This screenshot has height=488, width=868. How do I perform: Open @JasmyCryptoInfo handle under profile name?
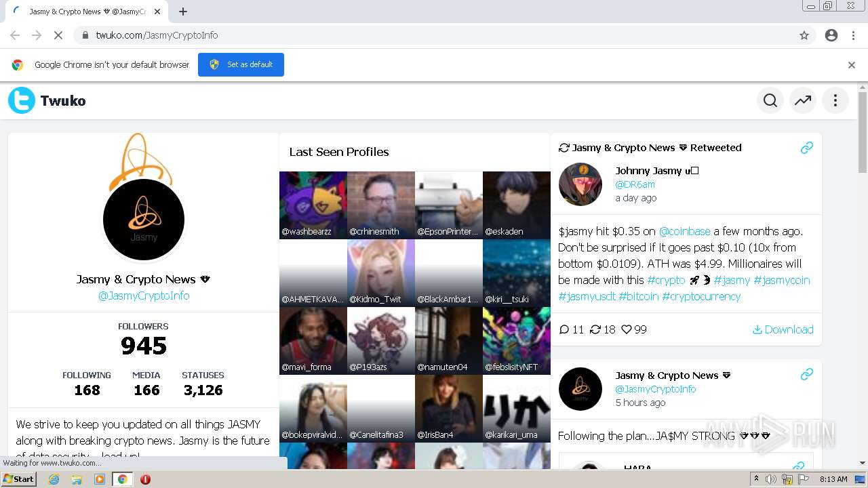tap(144, 296)
